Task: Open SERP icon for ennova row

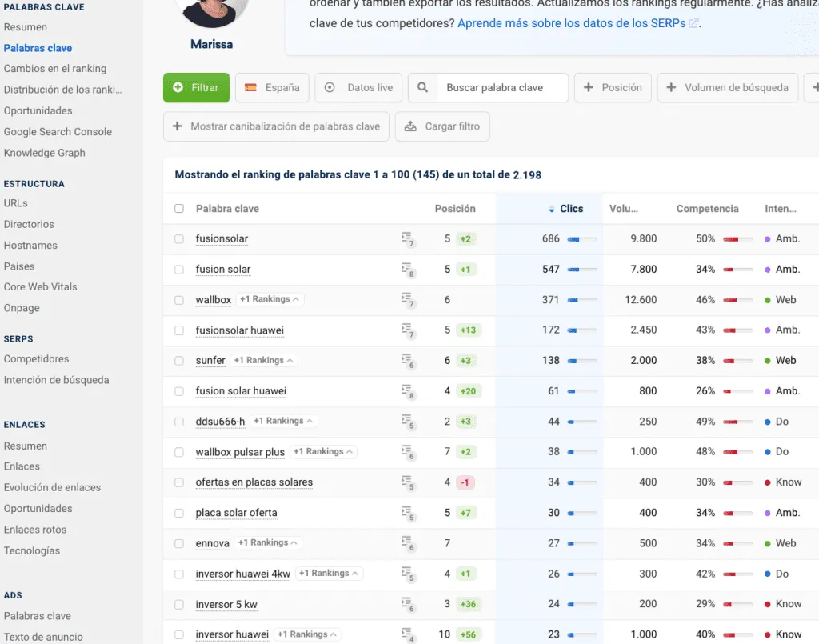Action: point(407,543)
